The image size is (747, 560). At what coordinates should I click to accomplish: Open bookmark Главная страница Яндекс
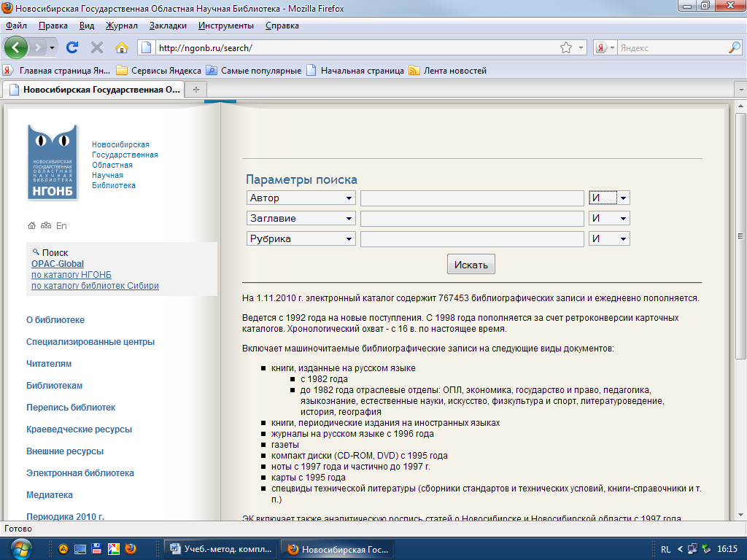pos(57,71)
